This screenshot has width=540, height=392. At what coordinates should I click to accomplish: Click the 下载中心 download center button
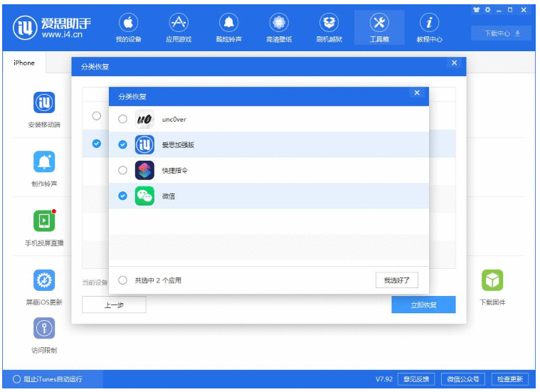pyautogui.click(x=502, y=33)
